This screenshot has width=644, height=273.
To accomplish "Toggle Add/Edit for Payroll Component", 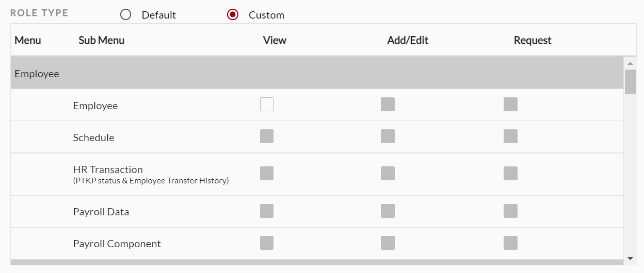I will [388, 243].
